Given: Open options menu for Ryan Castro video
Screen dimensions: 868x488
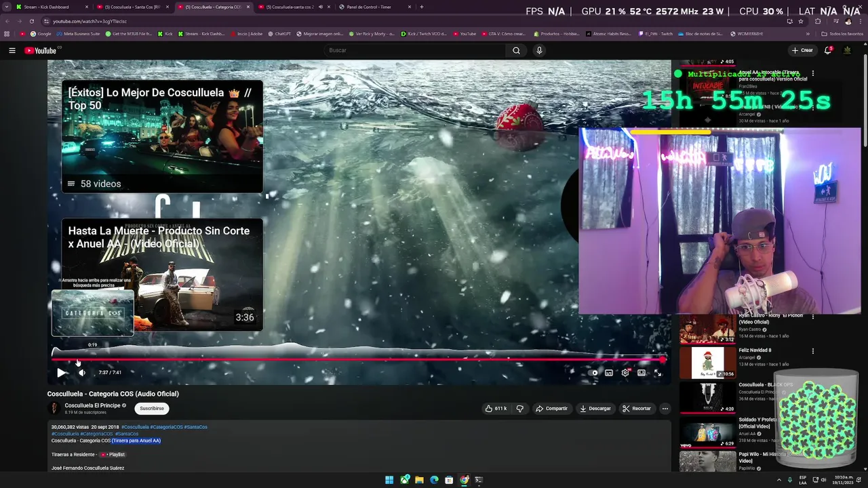Looking at the screenshot, I should pyautogui.click(x=813, y=317).
